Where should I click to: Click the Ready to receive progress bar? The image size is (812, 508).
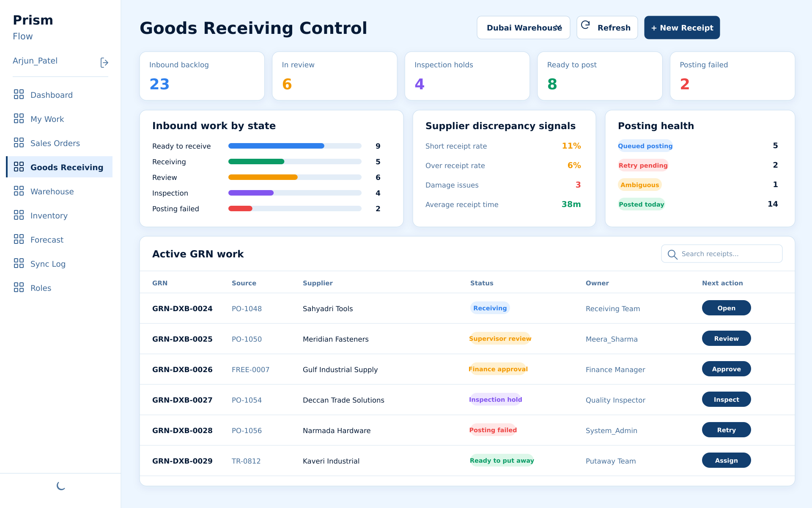tap(295, 146)
